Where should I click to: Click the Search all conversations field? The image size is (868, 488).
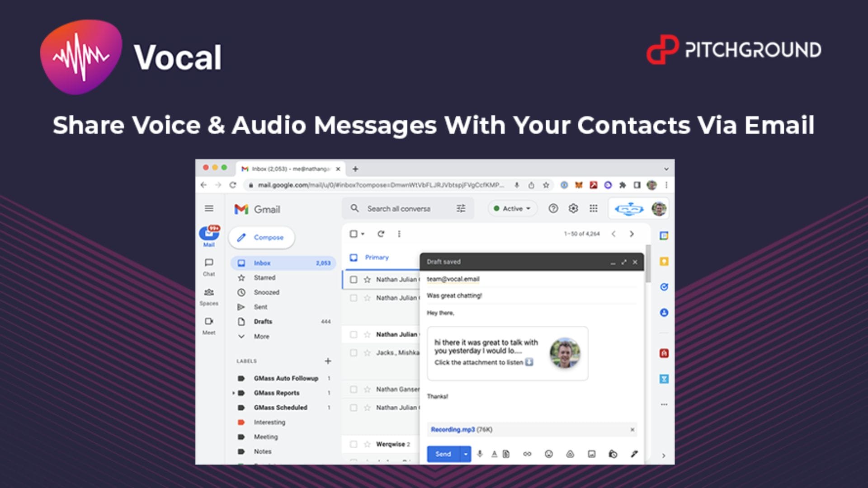coord(398,208)
